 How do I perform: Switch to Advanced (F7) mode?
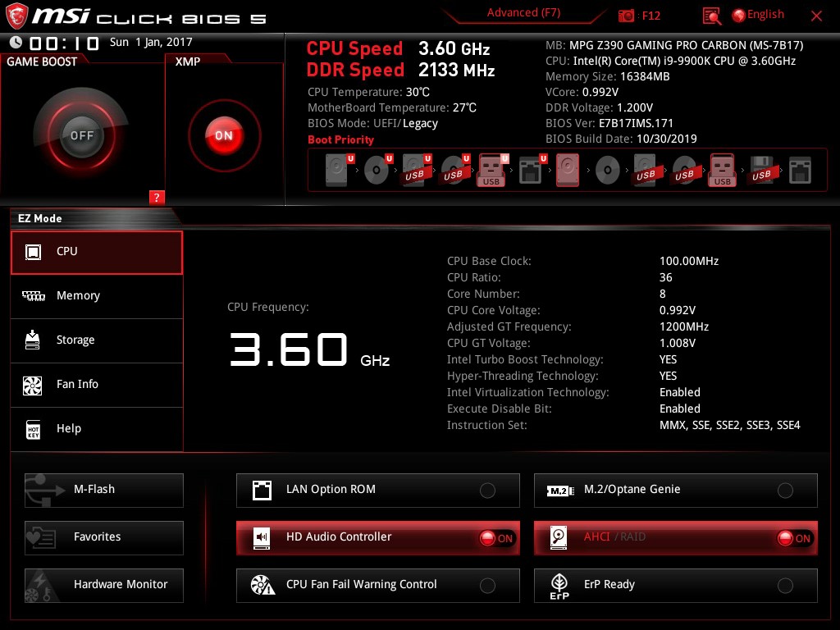tap(523, 13)
